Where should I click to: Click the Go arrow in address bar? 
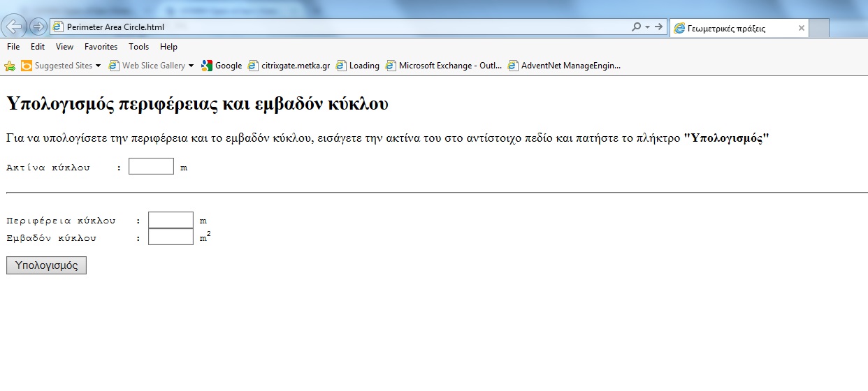click(658, 27)
